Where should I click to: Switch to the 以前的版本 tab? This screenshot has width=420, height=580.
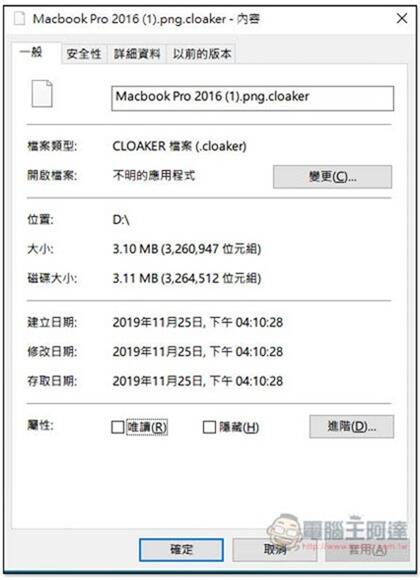pos(202,54)
